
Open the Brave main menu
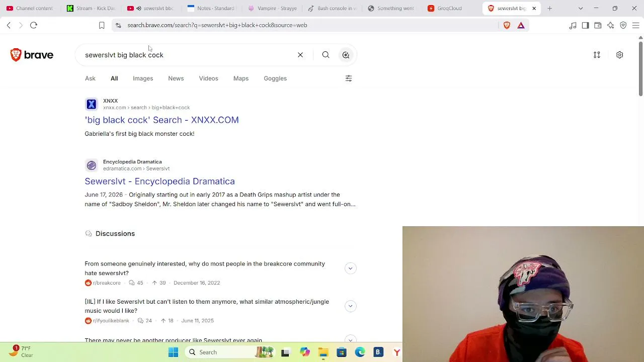pos(635,25)
